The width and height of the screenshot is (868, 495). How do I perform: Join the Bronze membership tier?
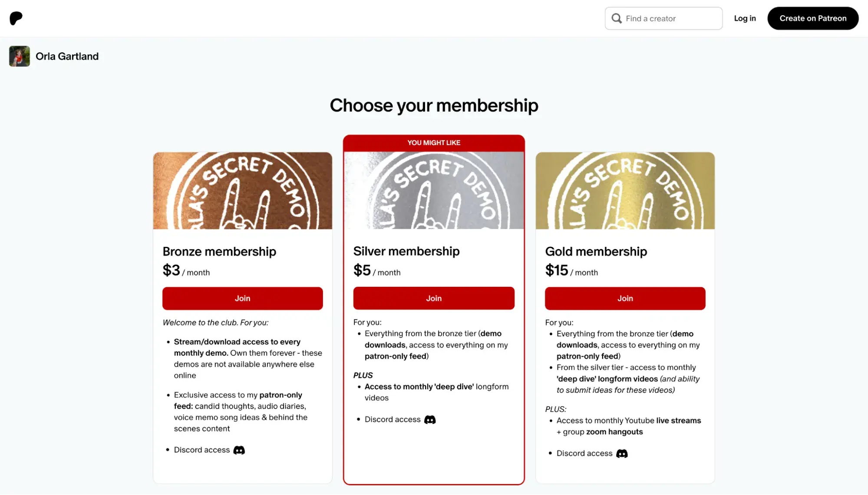tap(242, 298)
